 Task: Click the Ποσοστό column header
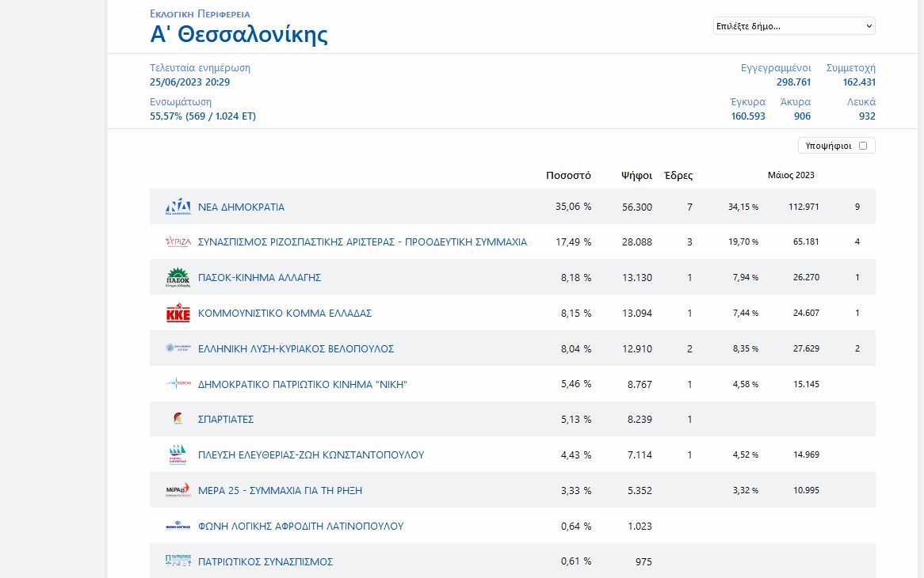point(568,176)
